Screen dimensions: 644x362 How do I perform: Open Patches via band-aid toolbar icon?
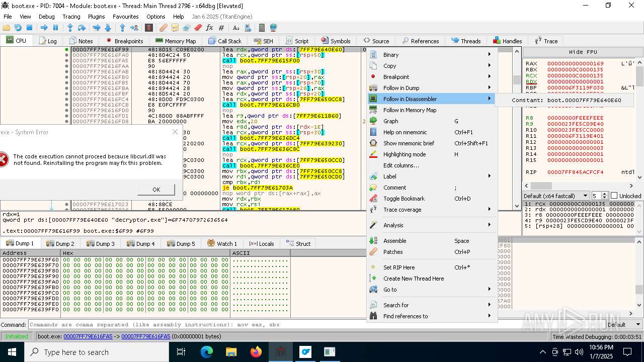coord(163,28)
